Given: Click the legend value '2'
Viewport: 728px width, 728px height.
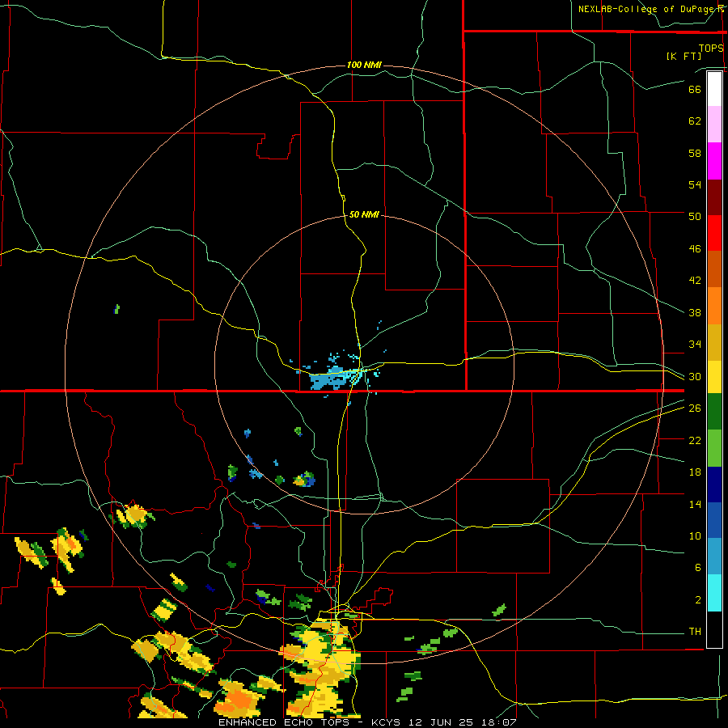Looking at the screenshot, I should pos(698,600).
